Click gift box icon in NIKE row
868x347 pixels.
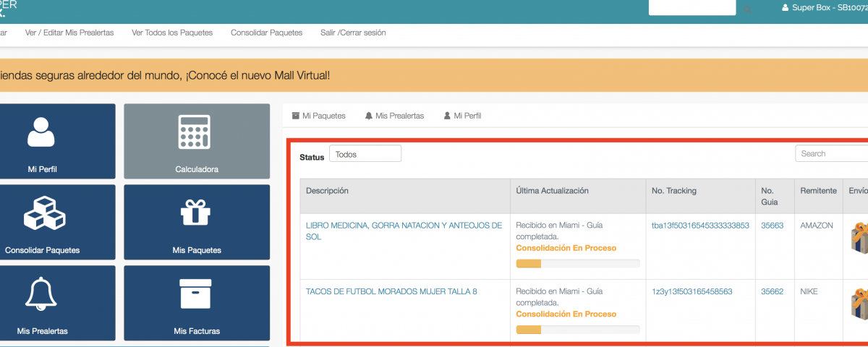[859, 303]
